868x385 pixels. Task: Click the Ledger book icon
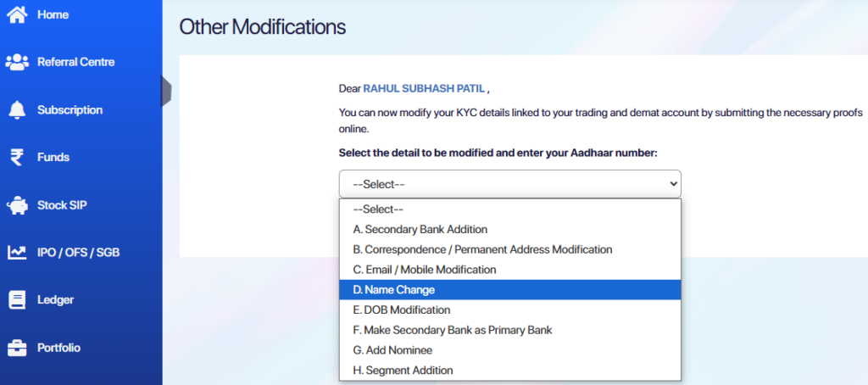[x=17, y=299]
